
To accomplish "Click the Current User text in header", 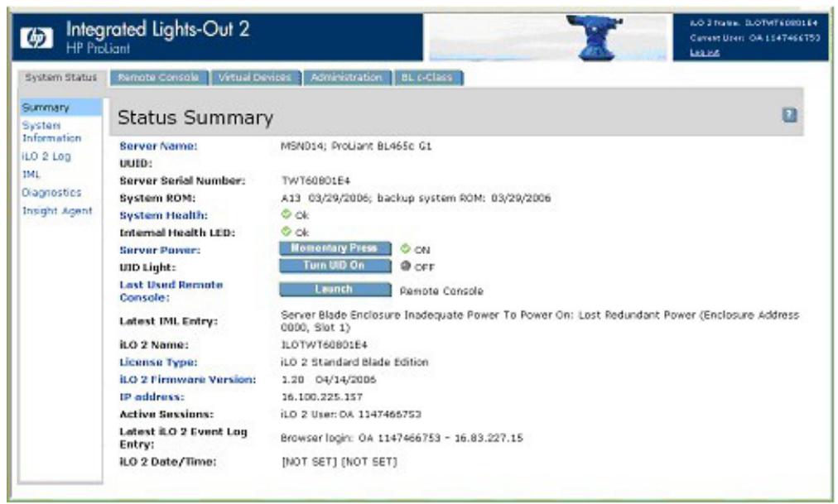I will coord(754,38).
